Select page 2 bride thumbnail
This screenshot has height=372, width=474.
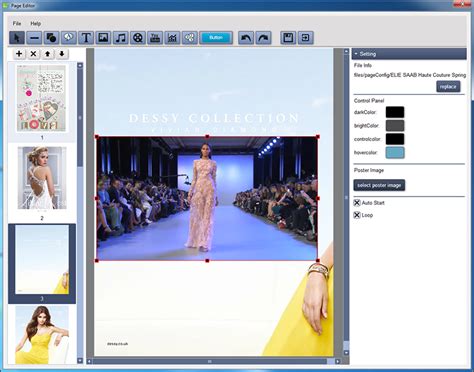tap(42, 178)
